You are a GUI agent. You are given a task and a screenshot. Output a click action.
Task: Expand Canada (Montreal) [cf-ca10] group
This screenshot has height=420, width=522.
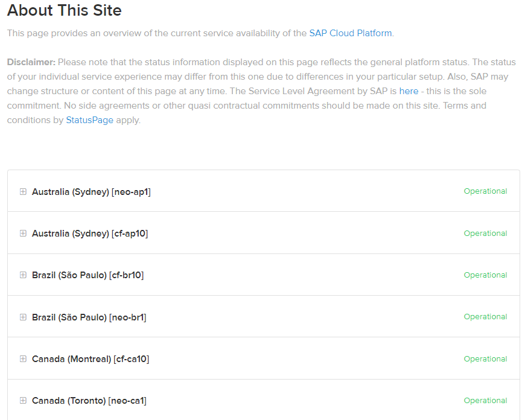click(x=23, y=359)
